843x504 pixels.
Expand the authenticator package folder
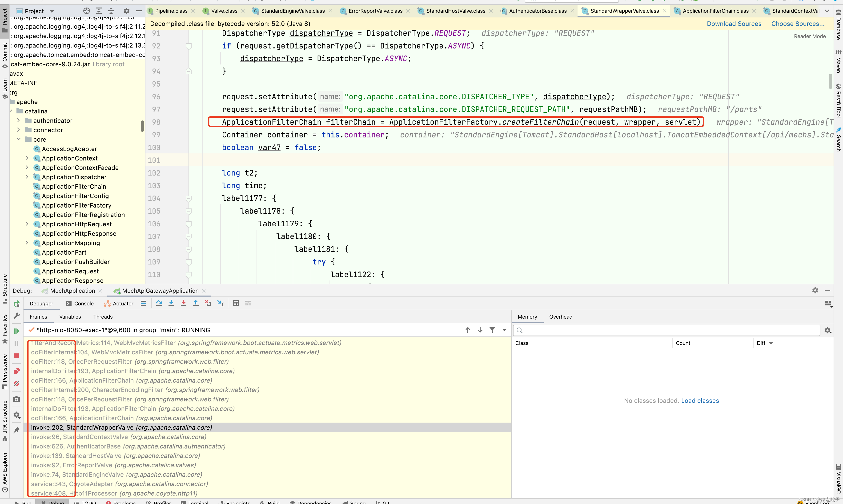coord(19,120)
